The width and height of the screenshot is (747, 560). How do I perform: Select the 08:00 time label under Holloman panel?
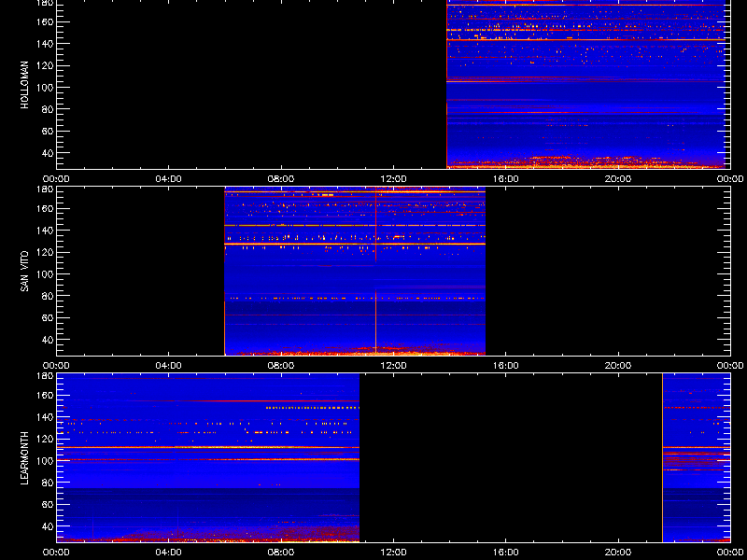281,179
